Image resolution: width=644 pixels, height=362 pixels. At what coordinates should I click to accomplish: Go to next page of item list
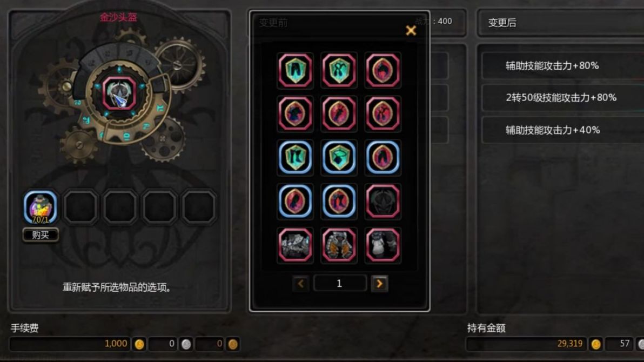(x=379, y=284)
